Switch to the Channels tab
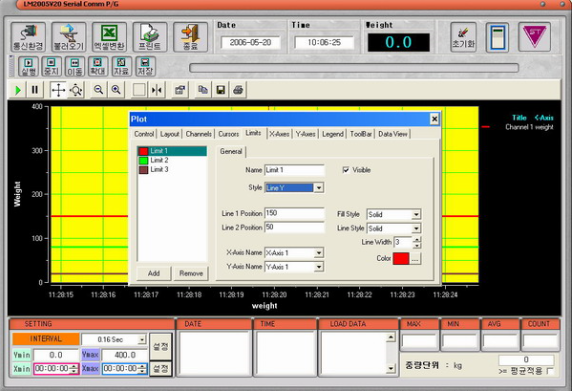Screen dimensions: 573x392 [198, 134]
